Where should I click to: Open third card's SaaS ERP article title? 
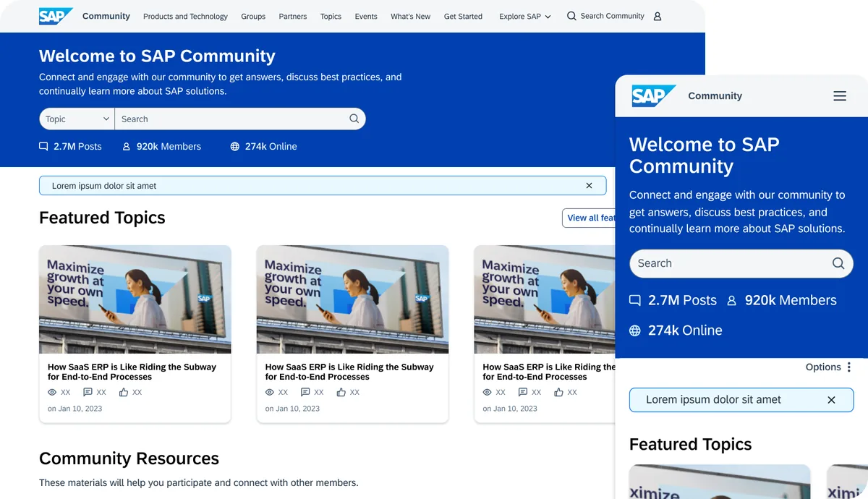(x=549, y=372)
